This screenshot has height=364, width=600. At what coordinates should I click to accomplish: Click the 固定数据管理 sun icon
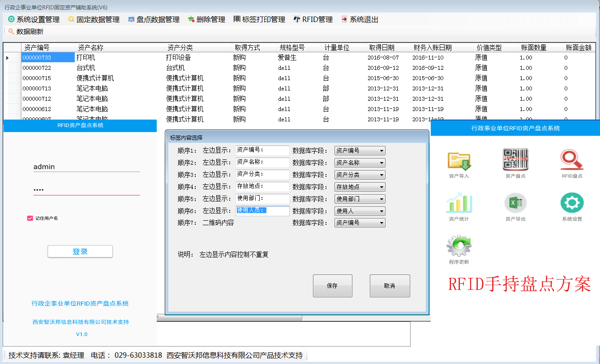(x=71, y=19)
